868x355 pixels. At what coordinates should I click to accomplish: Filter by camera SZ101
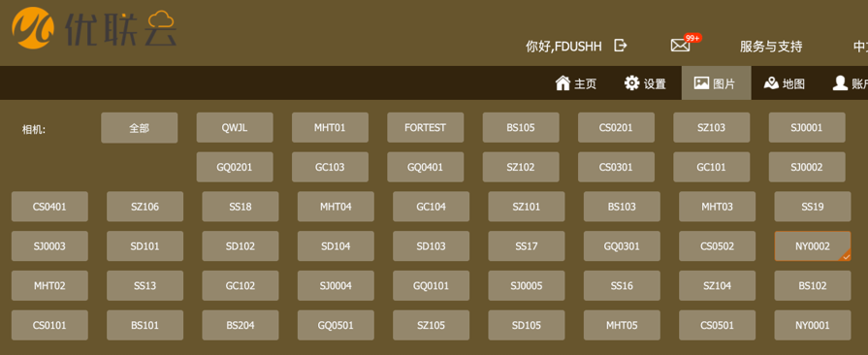(x=527, y=207)
